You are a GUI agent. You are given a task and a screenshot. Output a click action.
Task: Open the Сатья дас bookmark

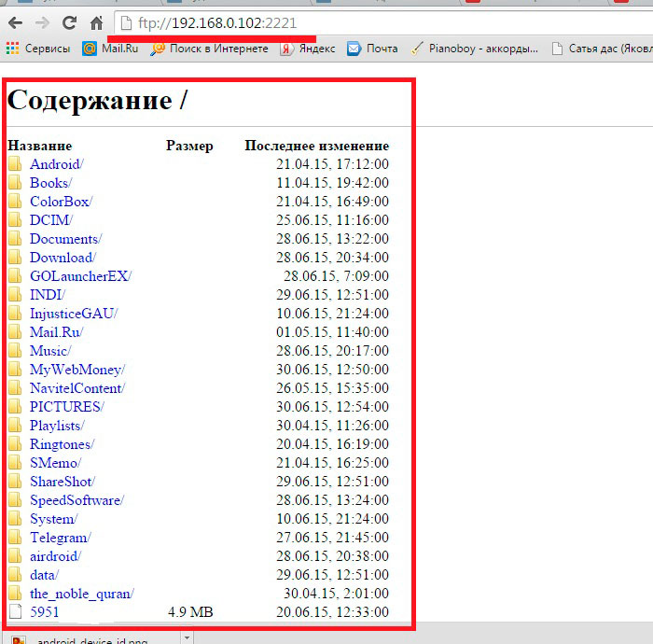(x=602, y=49)
